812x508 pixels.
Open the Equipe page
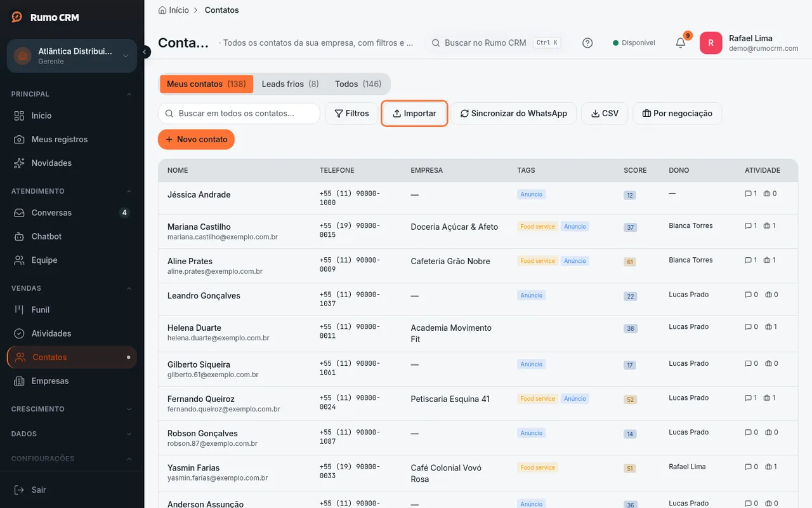coord(72,260)
